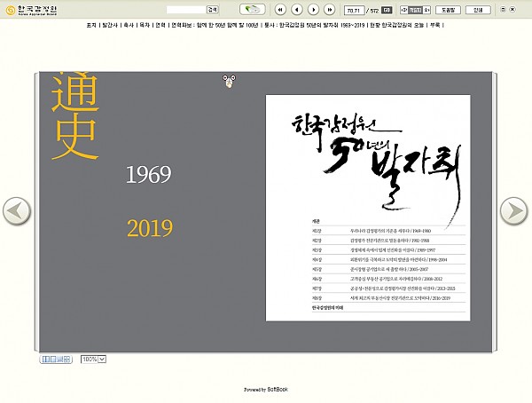Open the 발간사 section link
This screenshot has width=532, height=403.
click(x=110, y=25)
